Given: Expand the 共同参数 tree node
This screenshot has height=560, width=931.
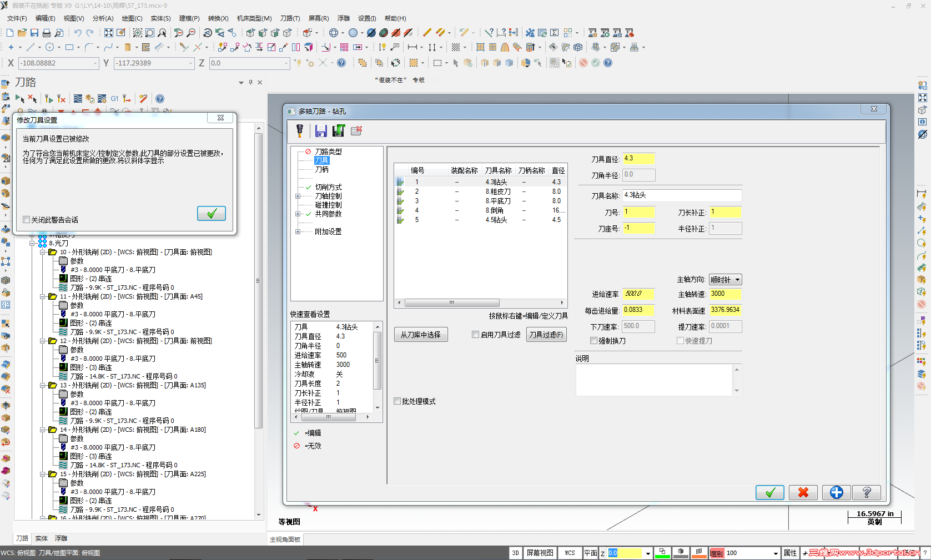Looking at the screenshot, I should click(298, 214).
